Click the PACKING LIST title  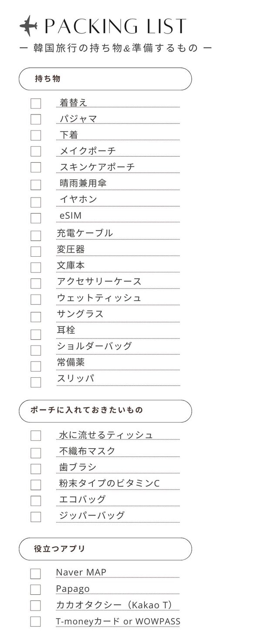pyautogui.click(x=116, y=26)
